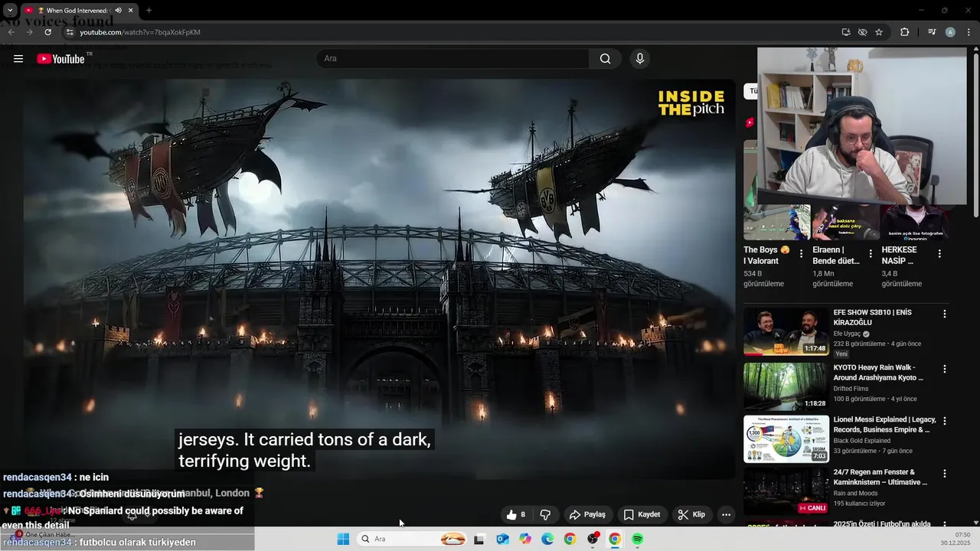Image resolution: width=980 pixels, height=551 pixels.
Task: Open KYOTO Heavy Rain Walk thumbnail
Action: 786,386
